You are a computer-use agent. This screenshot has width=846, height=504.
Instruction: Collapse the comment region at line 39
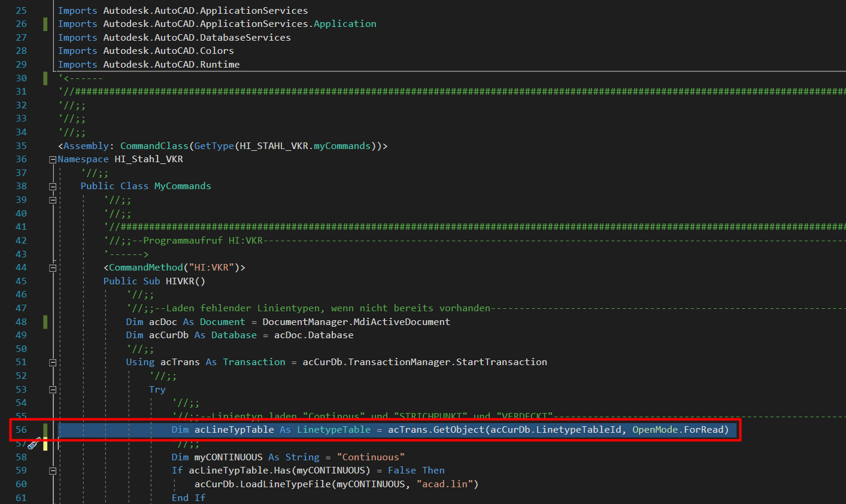[x=53, y=200]
